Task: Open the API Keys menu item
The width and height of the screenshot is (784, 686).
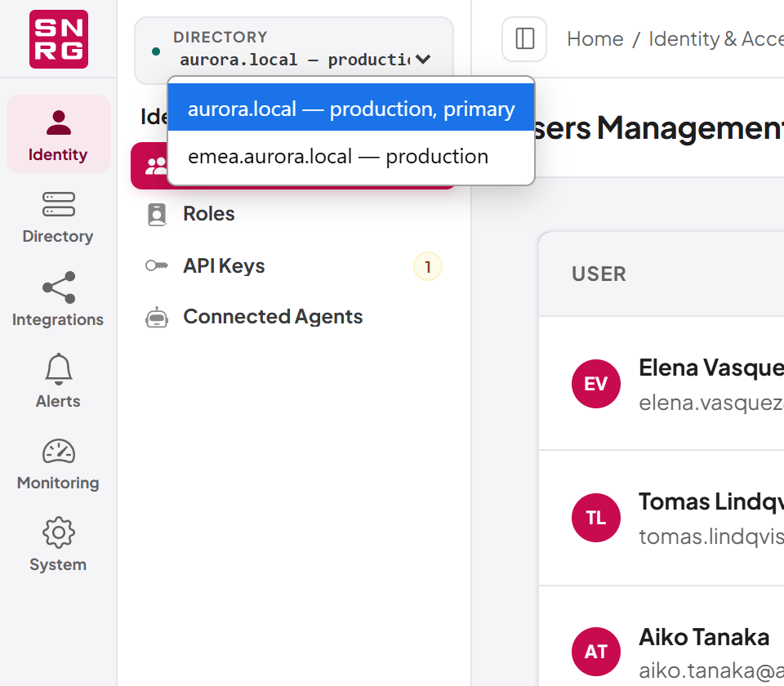Action: (x=294, y=266)
